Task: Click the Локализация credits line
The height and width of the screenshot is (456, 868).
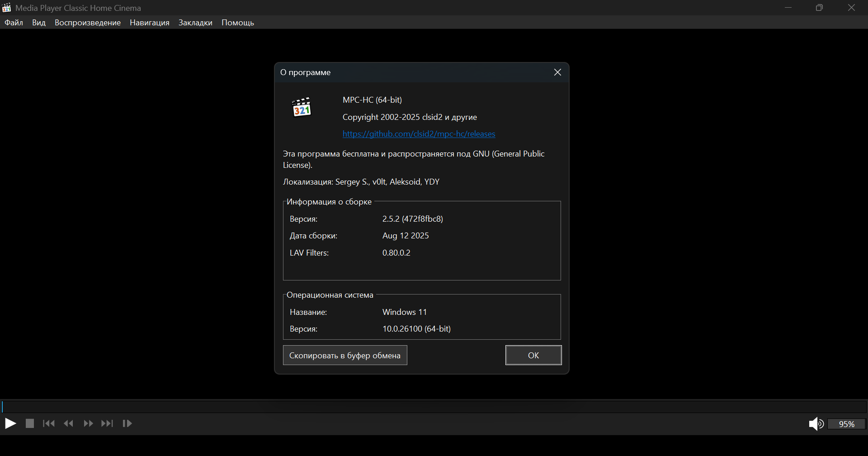Action: coord(361,182)
